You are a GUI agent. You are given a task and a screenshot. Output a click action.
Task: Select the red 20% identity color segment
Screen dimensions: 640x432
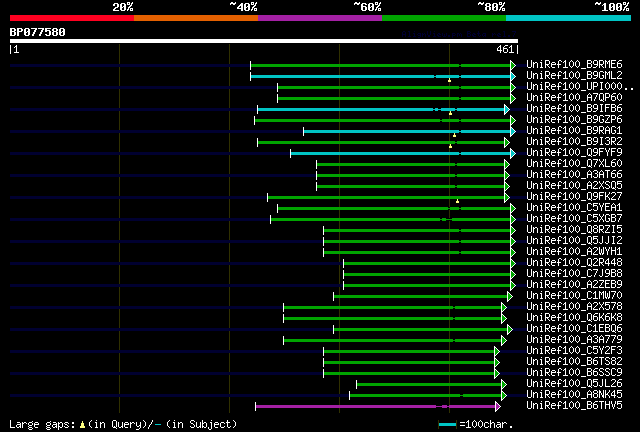[x=72, y=18]
